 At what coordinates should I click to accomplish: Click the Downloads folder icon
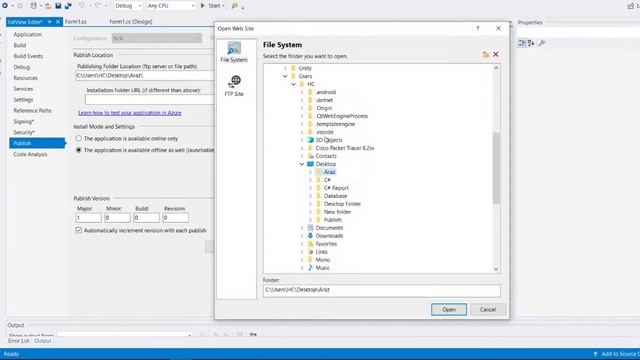[x=311, y=236]
